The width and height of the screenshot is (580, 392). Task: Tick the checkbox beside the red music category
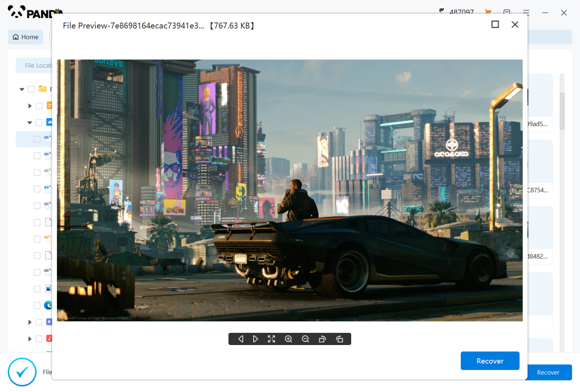tap(39, 339)
